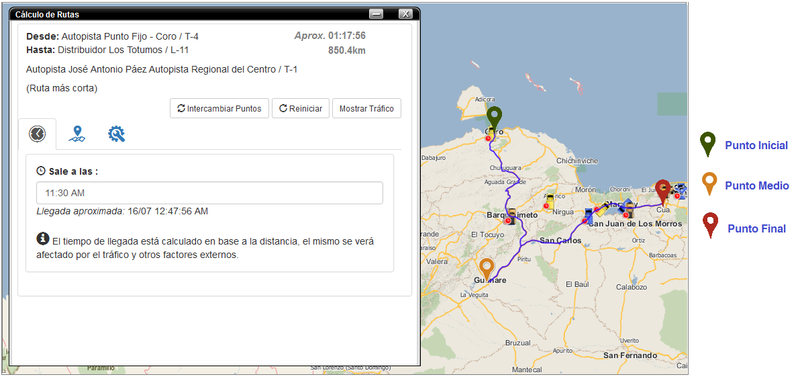Click the Calabozo map label
800x383 pixels.
(x=631, y=287)
